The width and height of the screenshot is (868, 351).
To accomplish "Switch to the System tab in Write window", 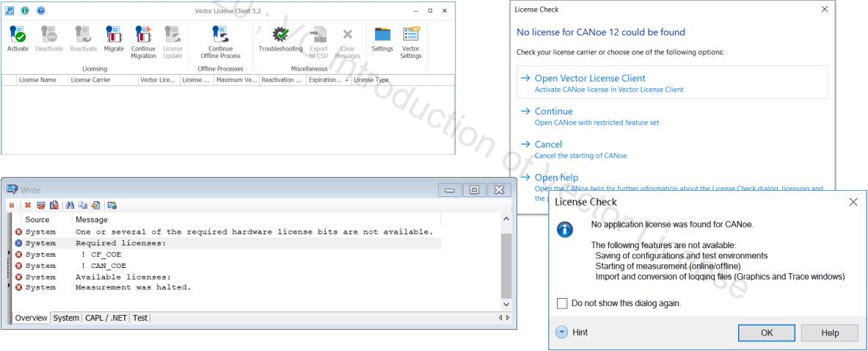I will pyautogui.click(x=66, y=318).
